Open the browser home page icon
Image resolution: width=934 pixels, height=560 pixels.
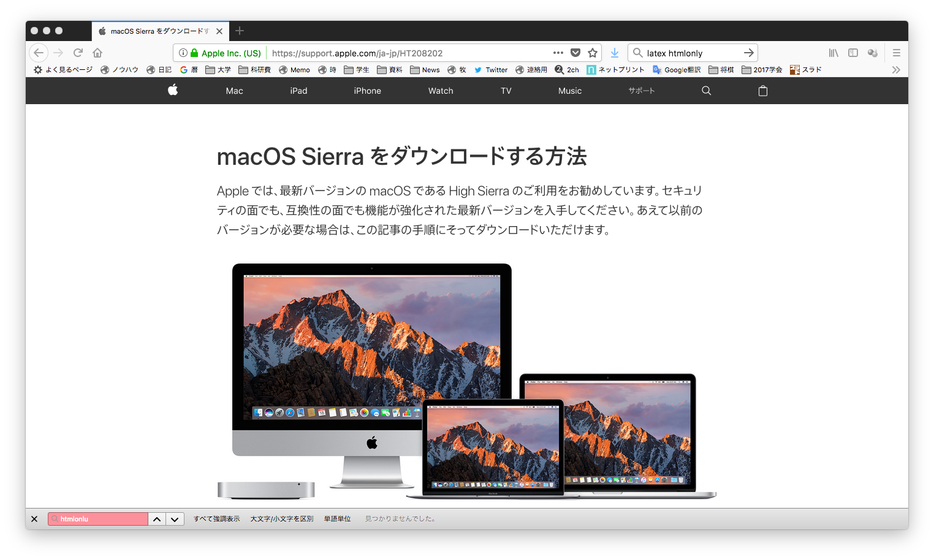tap(97, 53)
